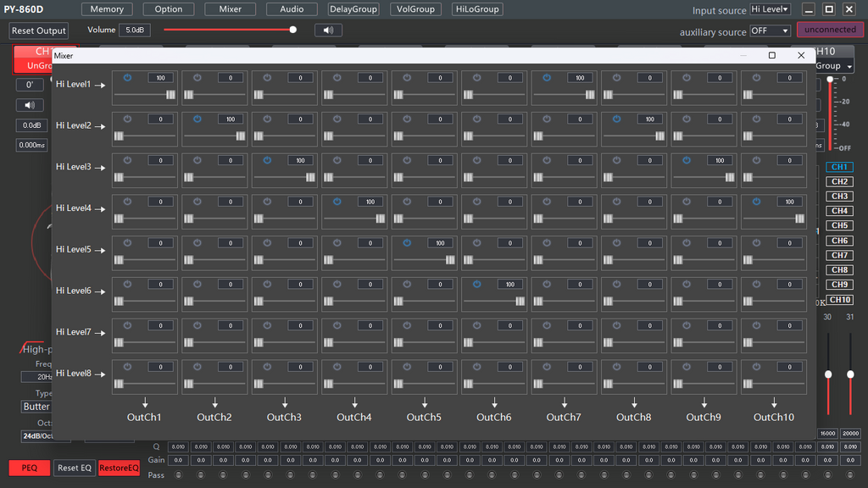Click power icon for Hi Level6 to OutCh6
868x488 pixels.
(476, 284)
